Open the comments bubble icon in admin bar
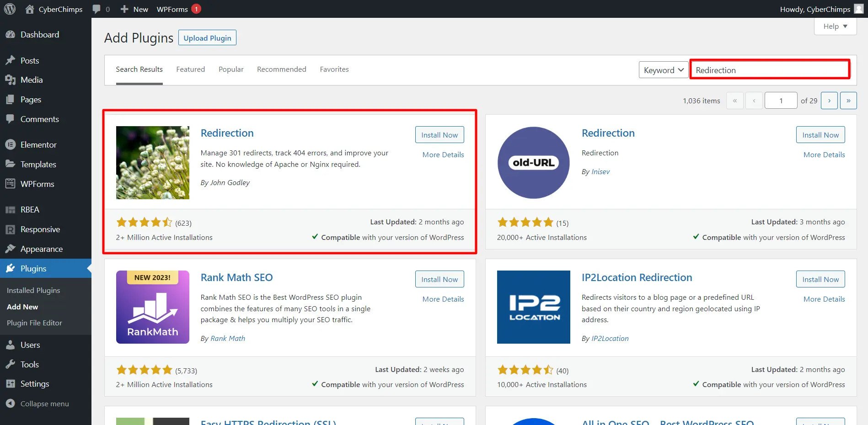The image size is (868, 425). click(x=96, y=9)
